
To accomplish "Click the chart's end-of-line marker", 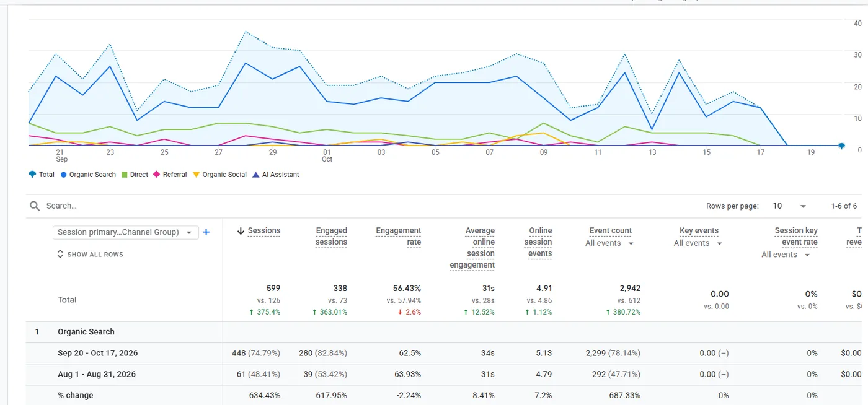I will (x=841, y=146).
